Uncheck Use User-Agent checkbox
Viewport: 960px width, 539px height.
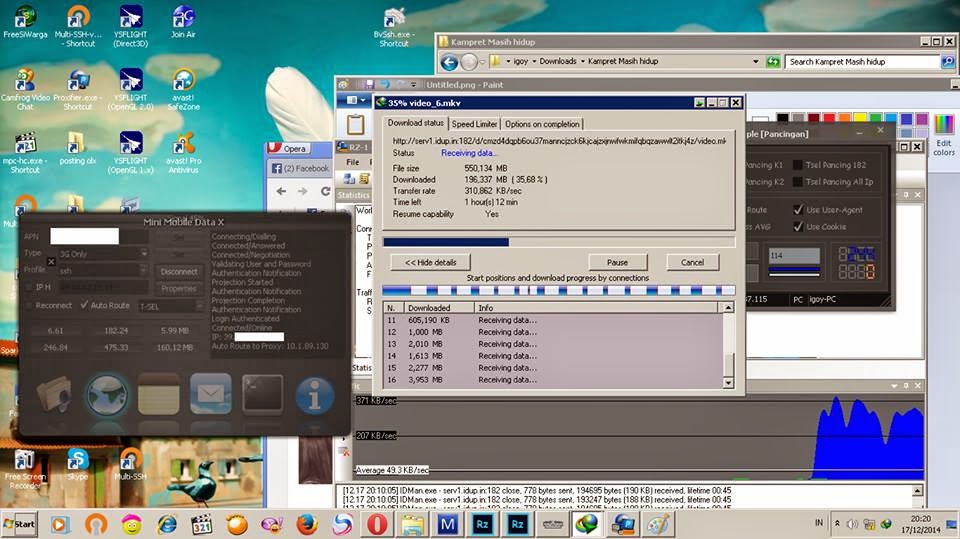(x=798, y=209)
